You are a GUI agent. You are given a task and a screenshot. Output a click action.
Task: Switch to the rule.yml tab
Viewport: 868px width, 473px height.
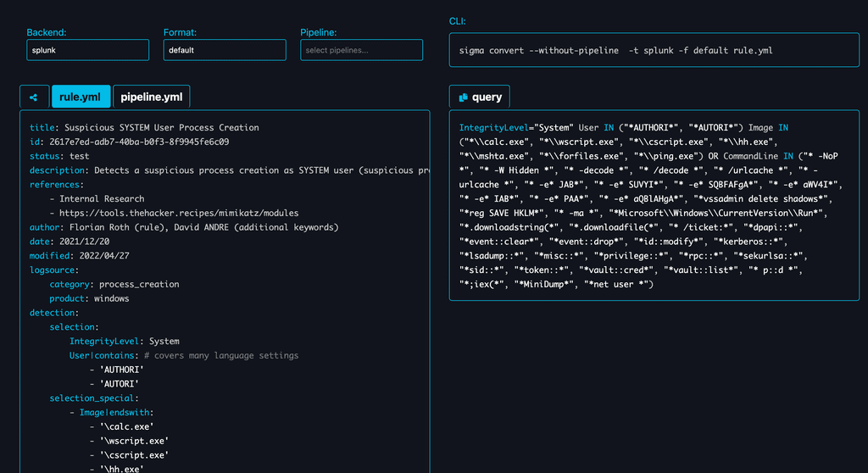[81, 97]
